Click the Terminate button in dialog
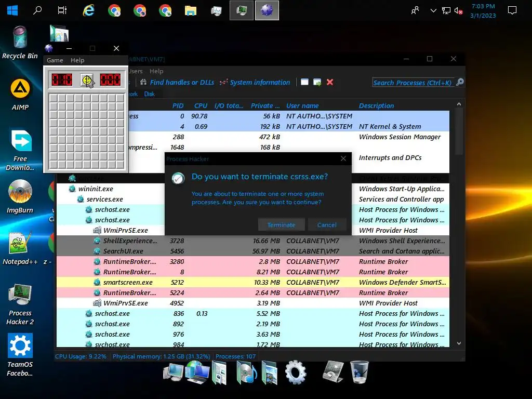The width and height of the screenshot is (532, 399). coord(281,225)
